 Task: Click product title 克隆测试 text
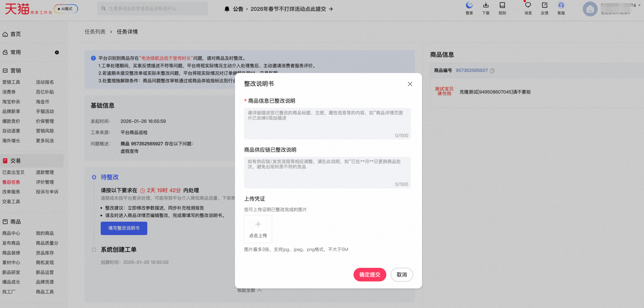tap(495, 92)
